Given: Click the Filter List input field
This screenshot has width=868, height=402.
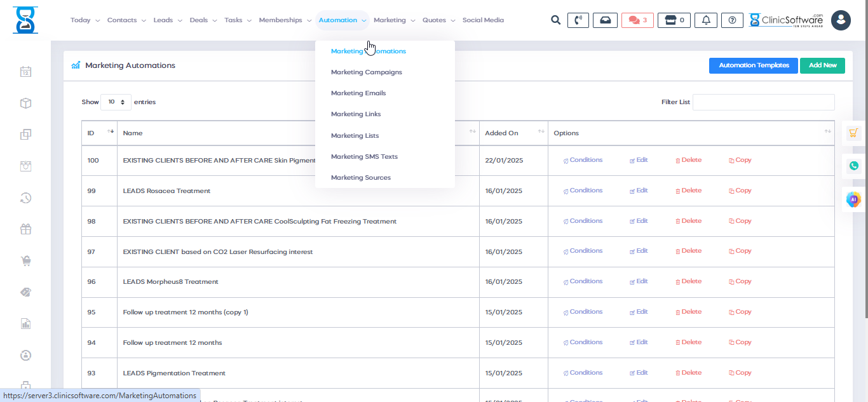Looking at the screenshot, I should [x=763, y=102].
